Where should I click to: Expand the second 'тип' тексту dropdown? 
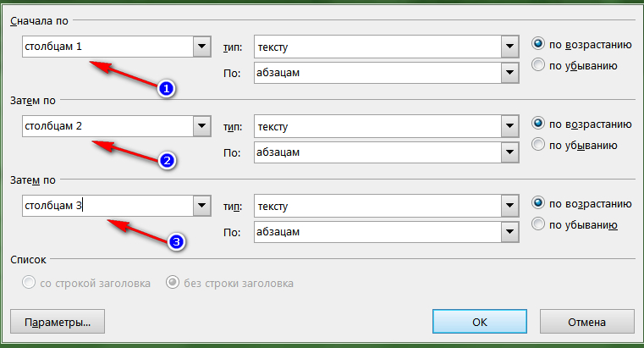509,126
